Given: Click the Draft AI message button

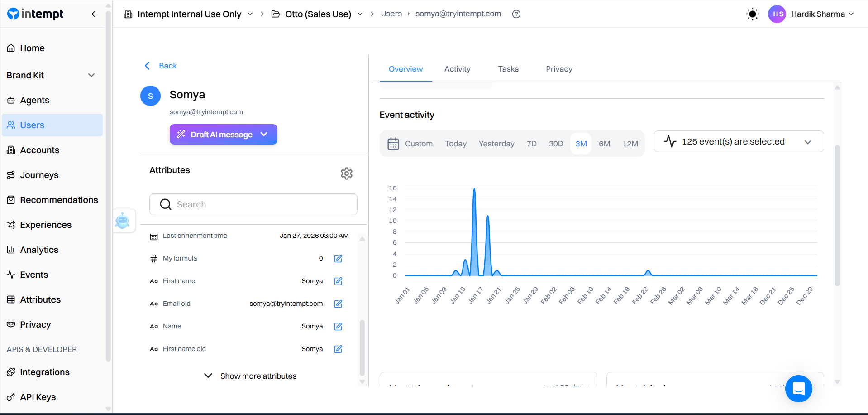Looking at the screenshot, I should pos(216,134).
